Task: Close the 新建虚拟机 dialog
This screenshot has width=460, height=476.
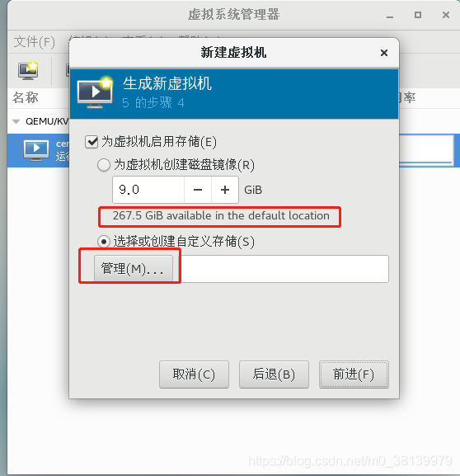Action: (x=384, y=53)
